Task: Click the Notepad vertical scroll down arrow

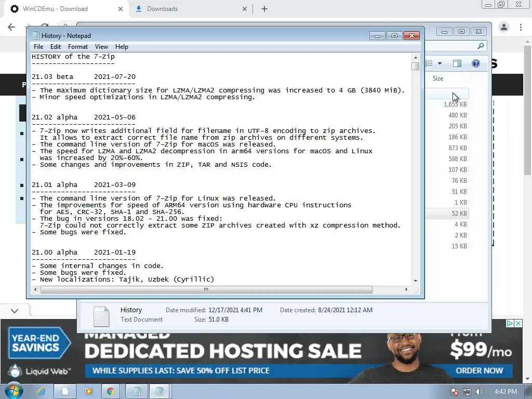Action: [415, 281]
